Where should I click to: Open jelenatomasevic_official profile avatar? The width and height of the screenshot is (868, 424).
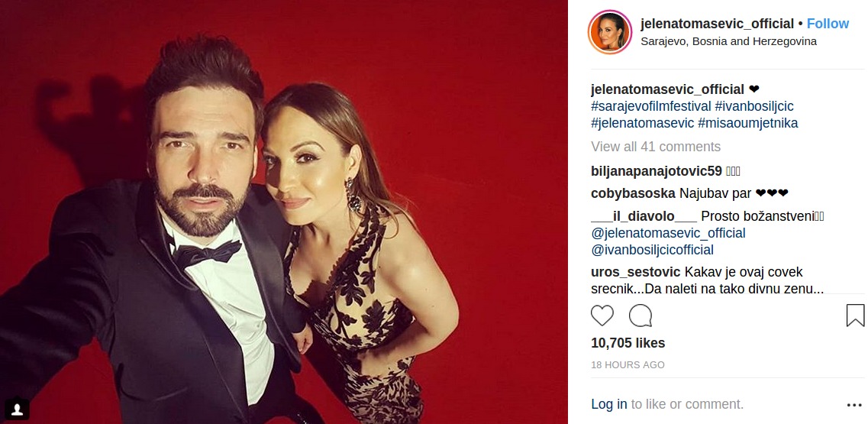(x=610, y=31)
